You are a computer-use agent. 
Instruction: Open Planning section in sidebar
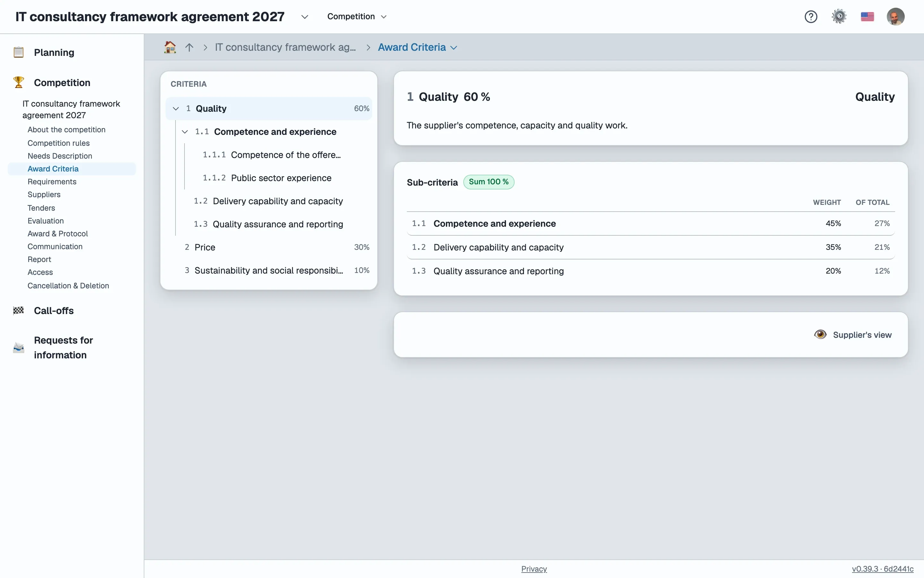54,52
